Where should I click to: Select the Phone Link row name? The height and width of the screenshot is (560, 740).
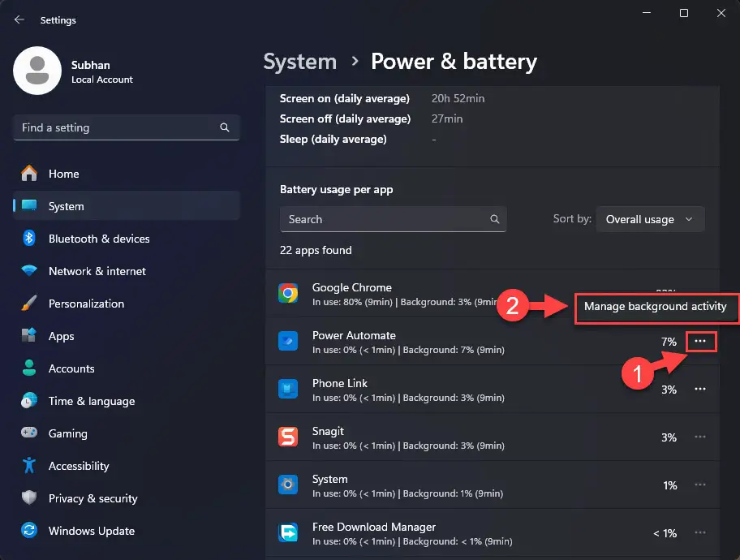pyautogui.click(x=340, y=383)
